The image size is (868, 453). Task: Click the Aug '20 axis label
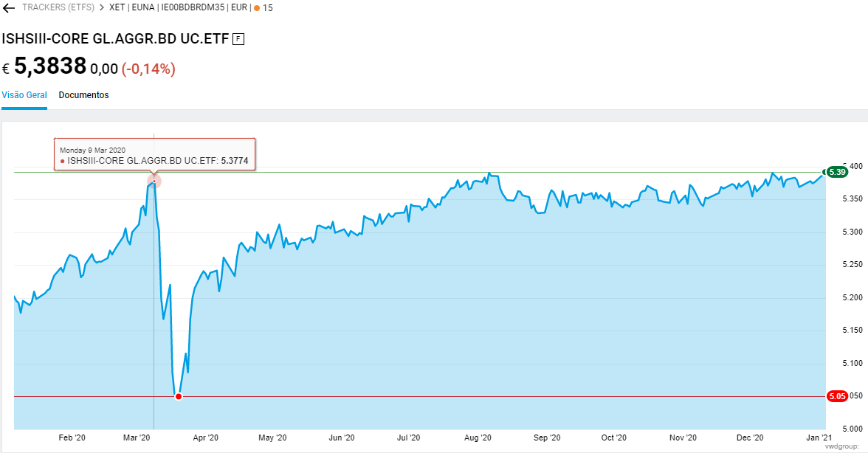478,438
